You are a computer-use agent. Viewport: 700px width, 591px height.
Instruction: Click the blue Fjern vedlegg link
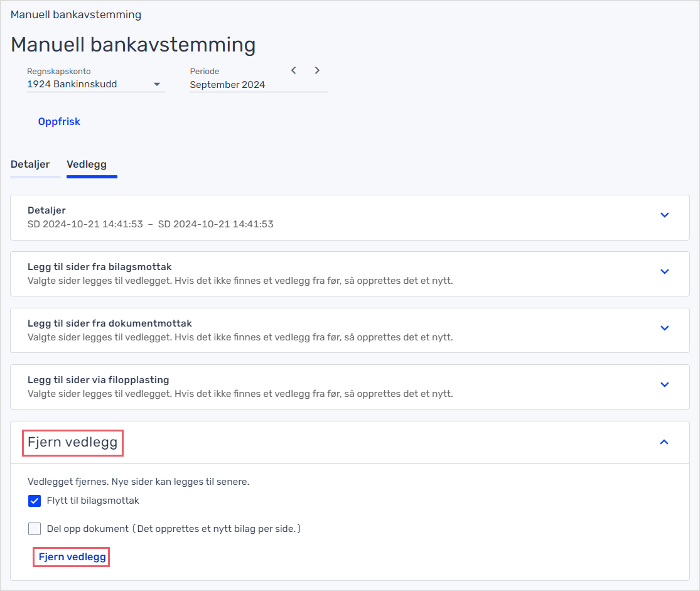tap(72, 557)
